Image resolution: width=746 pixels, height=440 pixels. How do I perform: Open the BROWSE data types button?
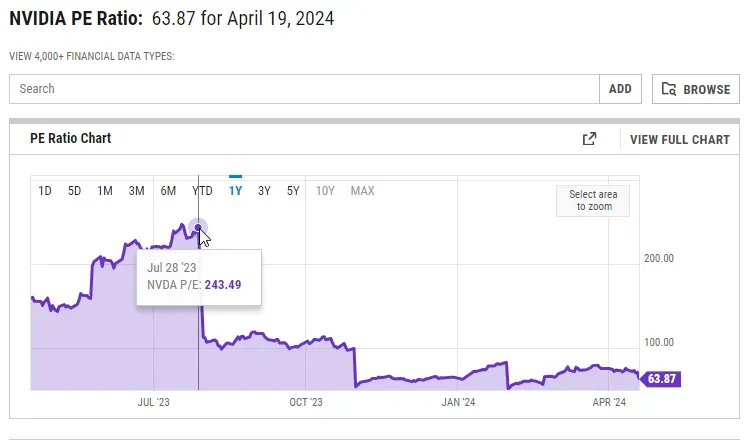696,89
